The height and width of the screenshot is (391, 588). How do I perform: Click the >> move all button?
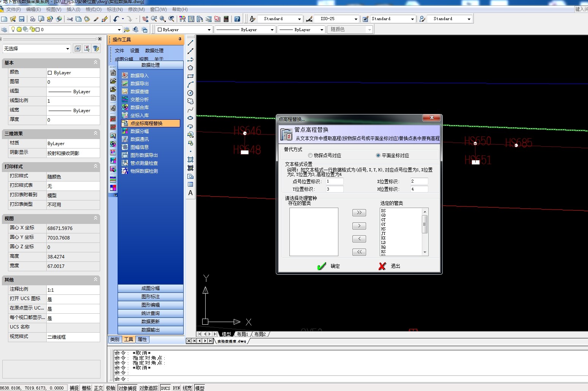[359, 213]
